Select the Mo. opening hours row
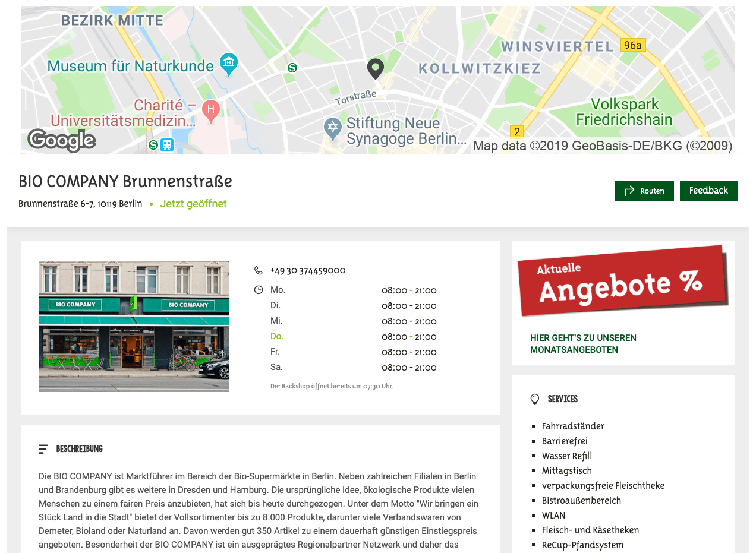The image size is (756, 553). pos(354,290)
